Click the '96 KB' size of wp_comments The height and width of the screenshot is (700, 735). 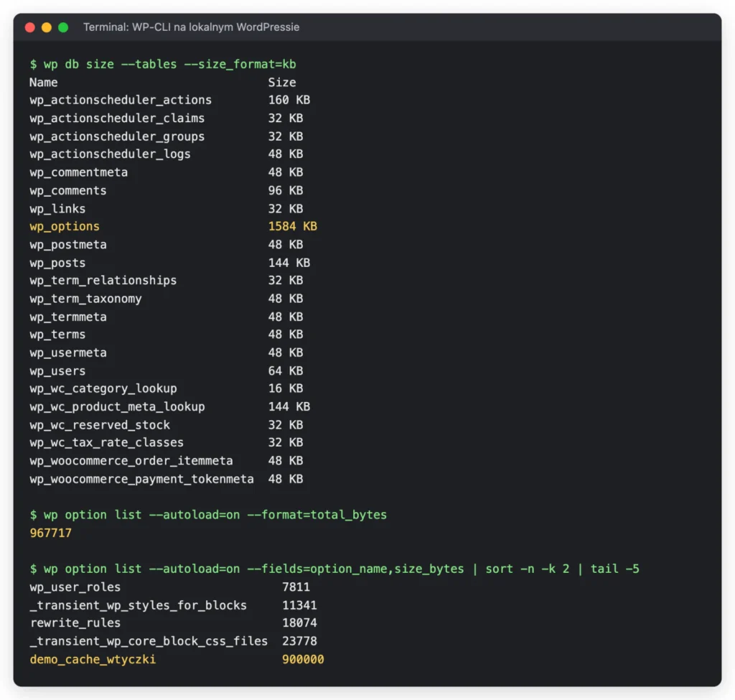[286, 191]
